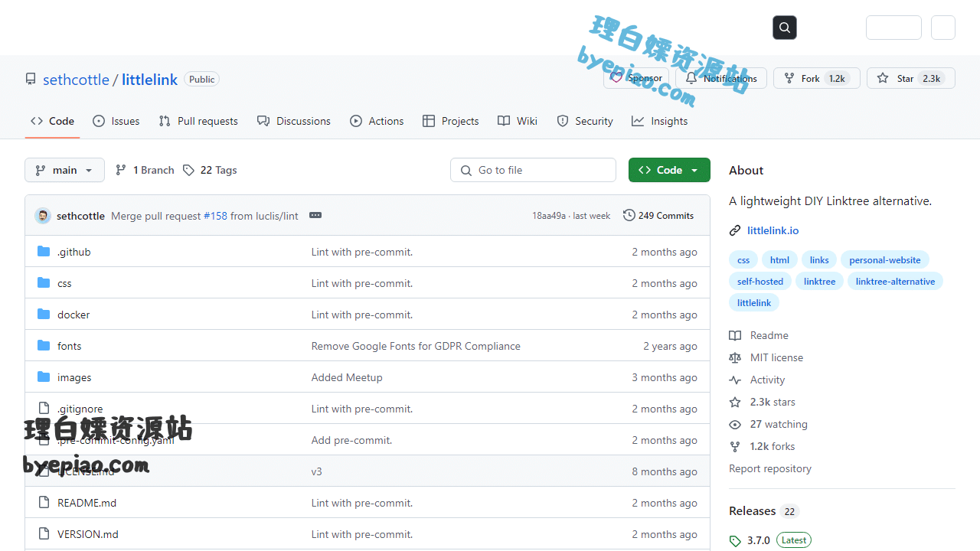980x551 pixels.
Task: Open the css folder
Action: click(x=64, y=283)
